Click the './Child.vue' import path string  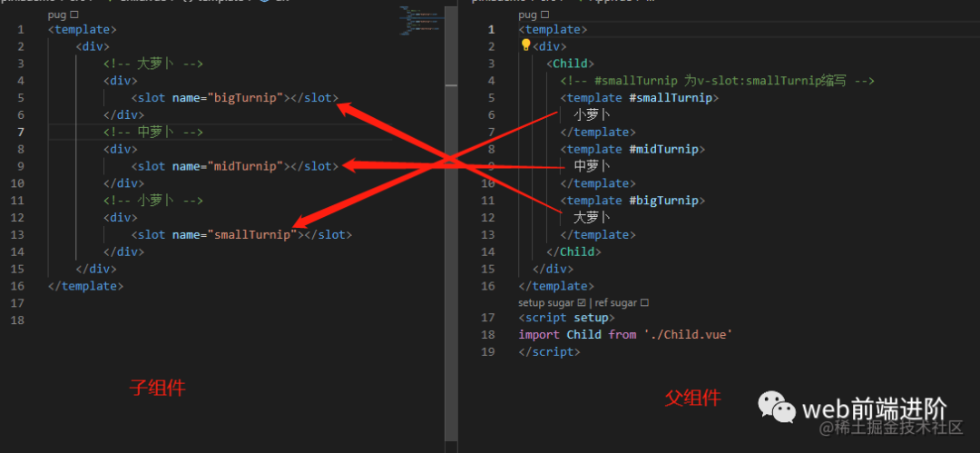coord(688,335)
